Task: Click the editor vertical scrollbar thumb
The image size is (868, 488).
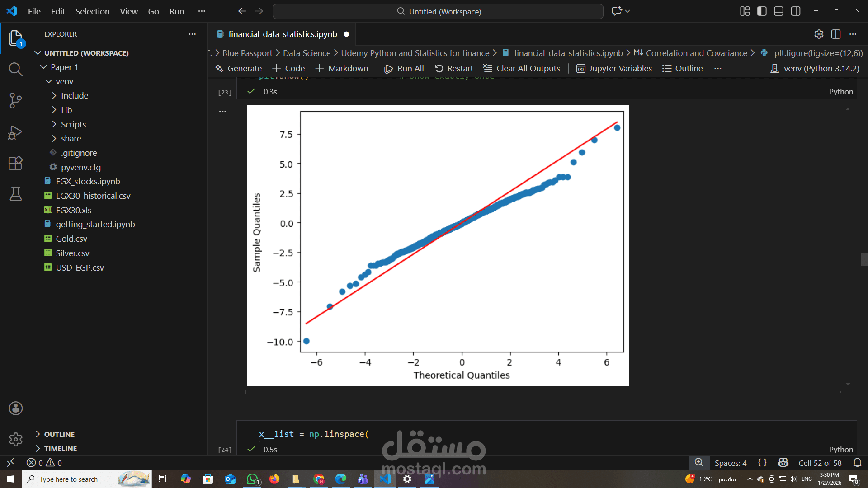Action: (x=864, y=260)
